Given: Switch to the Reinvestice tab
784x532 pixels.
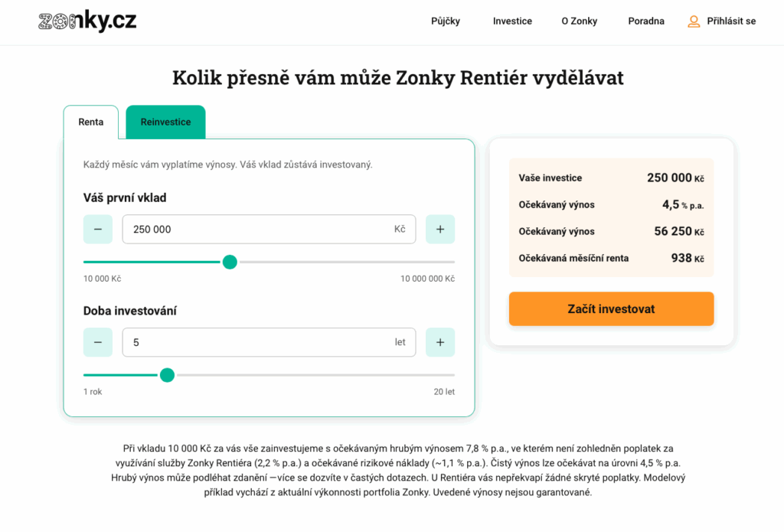Looking at the screenshot, I should pos(165,122).
